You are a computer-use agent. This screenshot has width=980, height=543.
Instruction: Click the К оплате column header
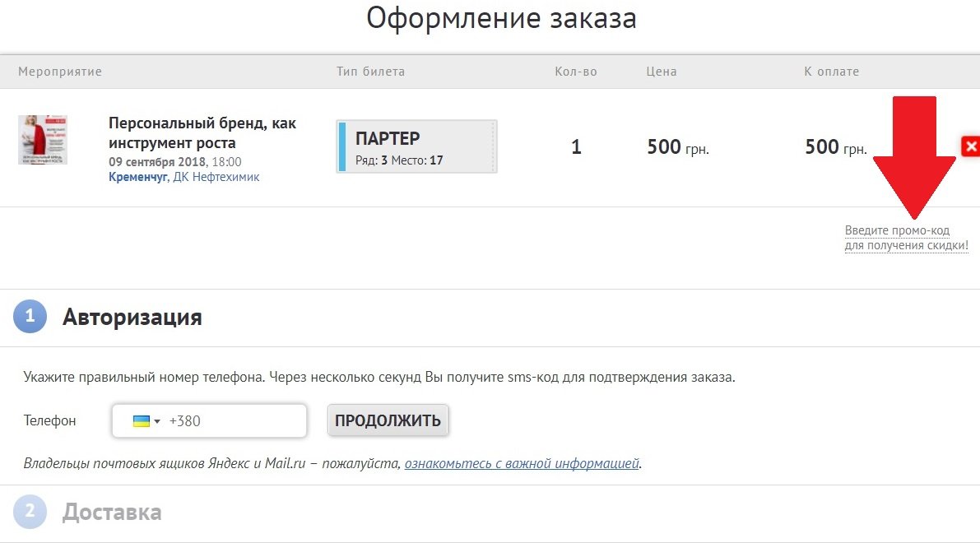[x=831, y=72]
